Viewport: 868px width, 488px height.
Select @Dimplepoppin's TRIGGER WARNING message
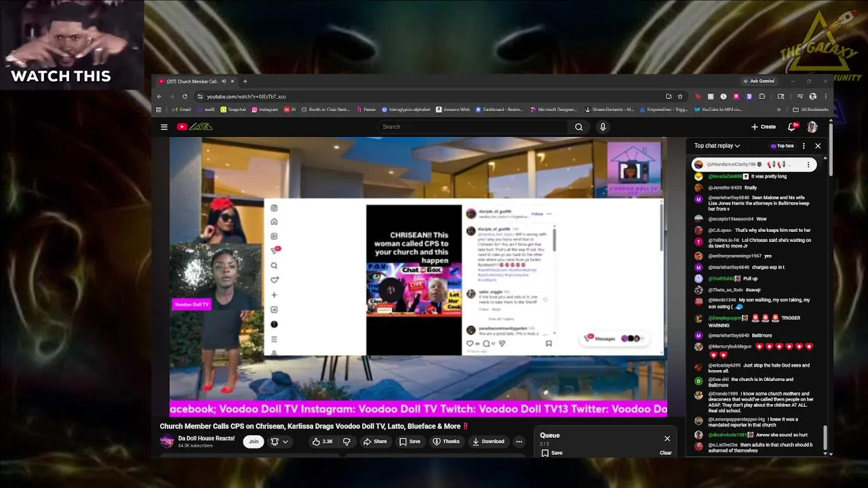pyautogui.click(x=754, y=321)
